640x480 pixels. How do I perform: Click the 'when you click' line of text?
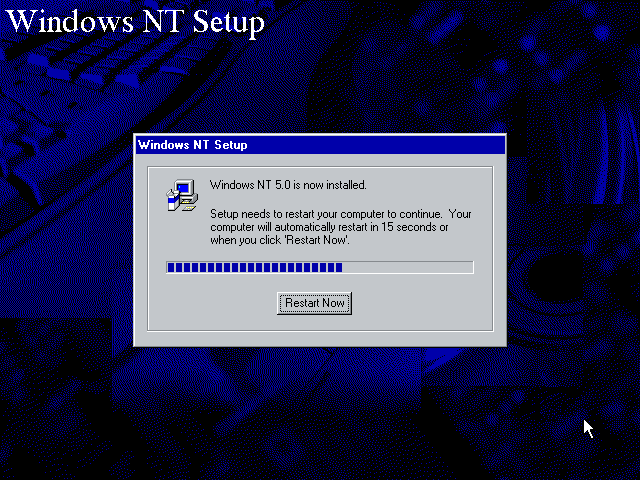point(245,240)
